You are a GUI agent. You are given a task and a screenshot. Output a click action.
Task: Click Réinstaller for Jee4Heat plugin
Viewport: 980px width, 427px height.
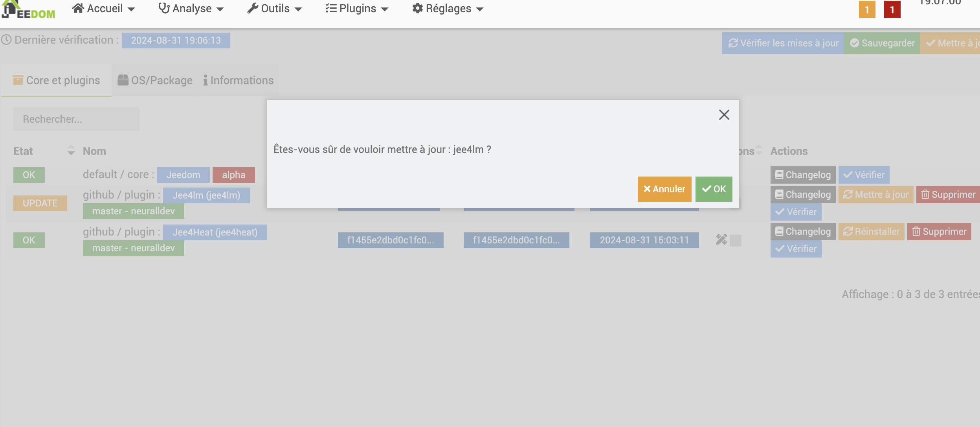tap(871, 232)
